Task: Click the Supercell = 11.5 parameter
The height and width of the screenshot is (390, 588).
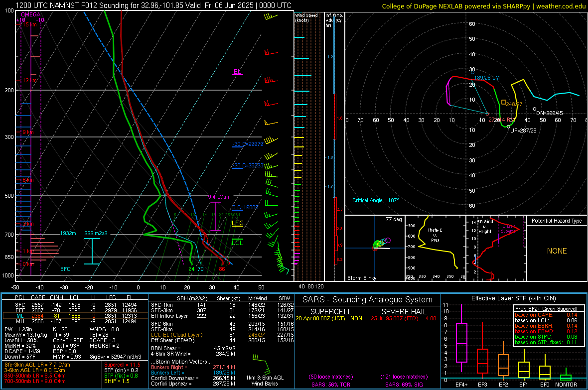Action: tap(122, 365)
